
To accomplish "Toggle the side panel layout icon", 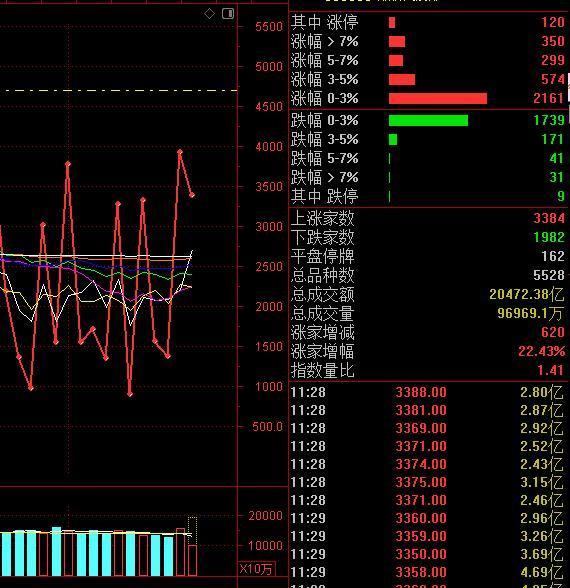I will [228, 14].
